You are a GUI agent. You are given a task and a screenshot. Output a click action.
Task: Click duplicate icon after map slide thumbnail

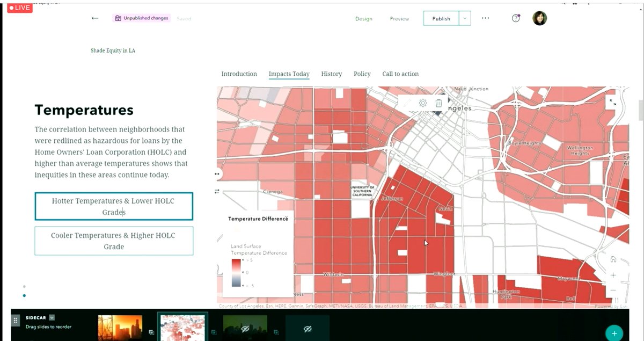[213, 332]
